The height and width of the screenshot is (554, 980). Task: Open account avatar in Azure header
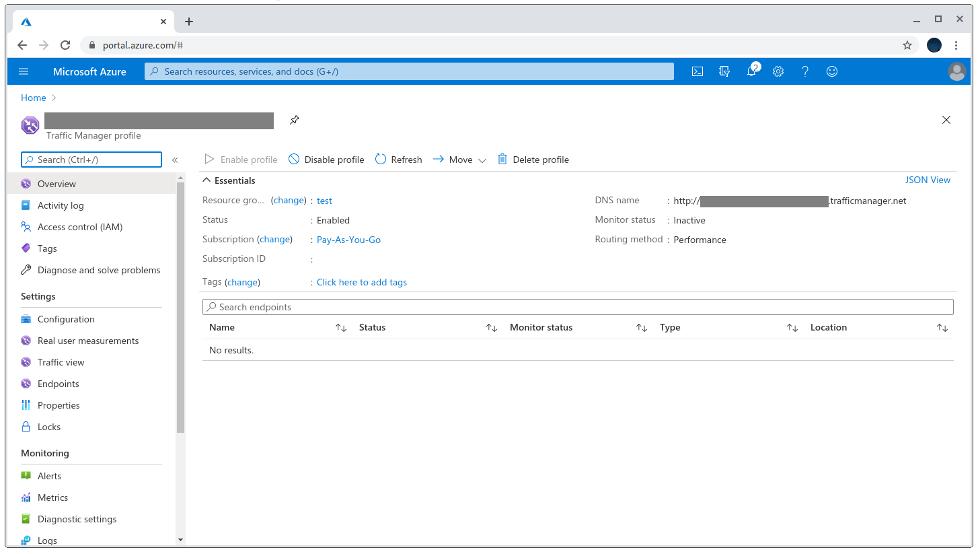(956, 71)
